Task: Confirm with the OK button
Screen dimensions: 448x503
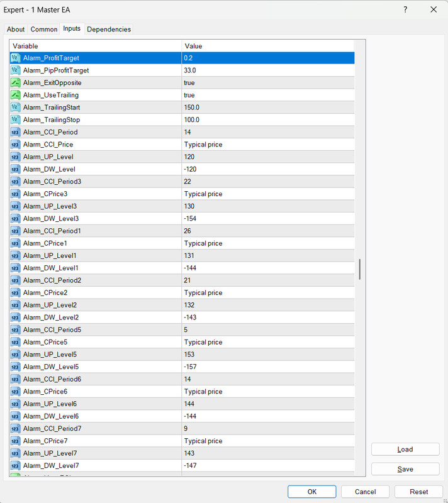Action: (312, 492)
